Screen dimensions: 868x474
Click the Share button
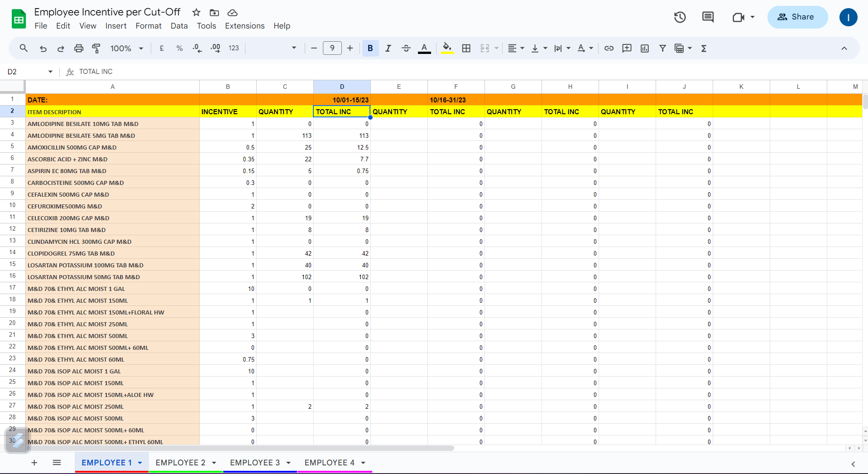click(x=797, y=17)
